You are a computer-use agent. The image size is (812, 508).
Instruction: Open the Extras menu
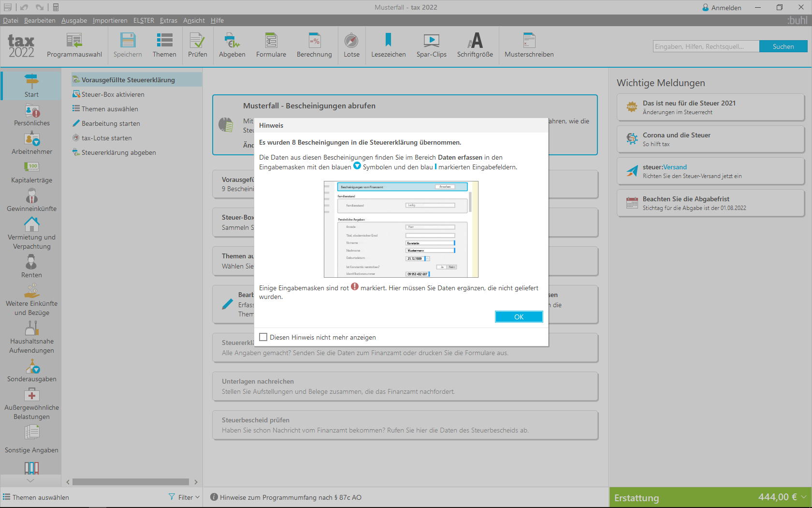(168, 20)
